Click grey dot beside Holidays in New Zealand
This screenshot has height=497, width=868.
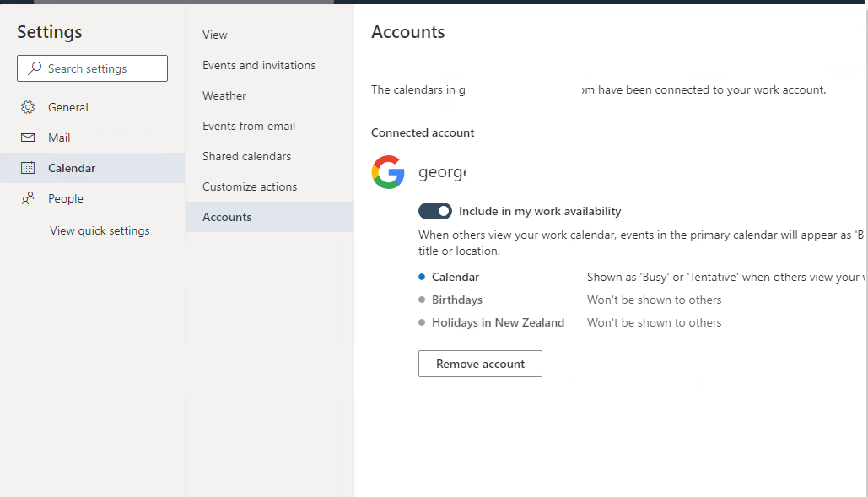[x=422, y=322]
